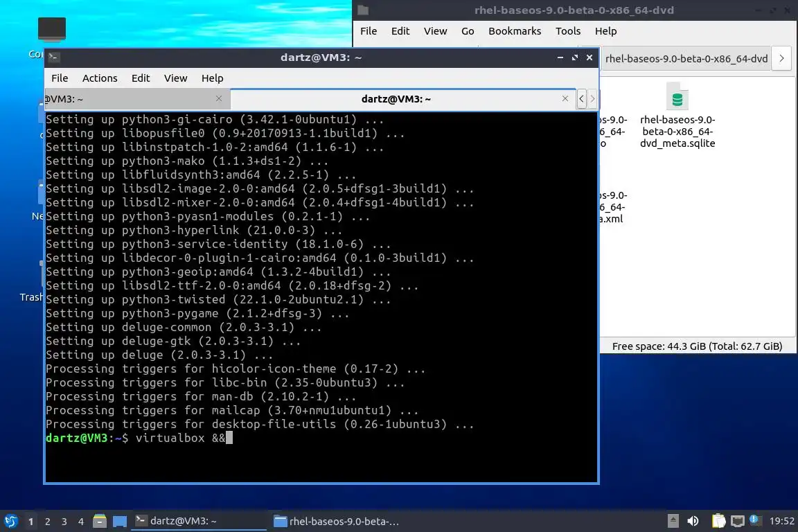Click 'Processing triggers for mailcap' line
The image size is (798, 532).
(232, 410)
